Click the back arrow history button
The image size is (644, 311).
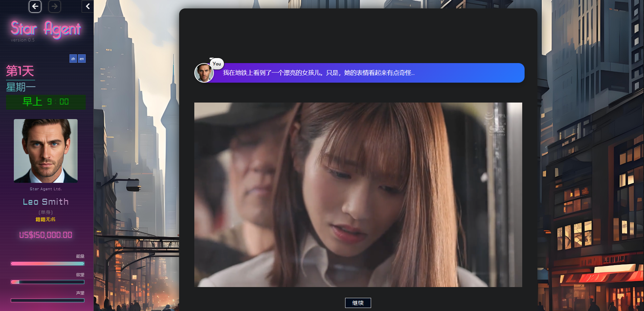[35, 6]
